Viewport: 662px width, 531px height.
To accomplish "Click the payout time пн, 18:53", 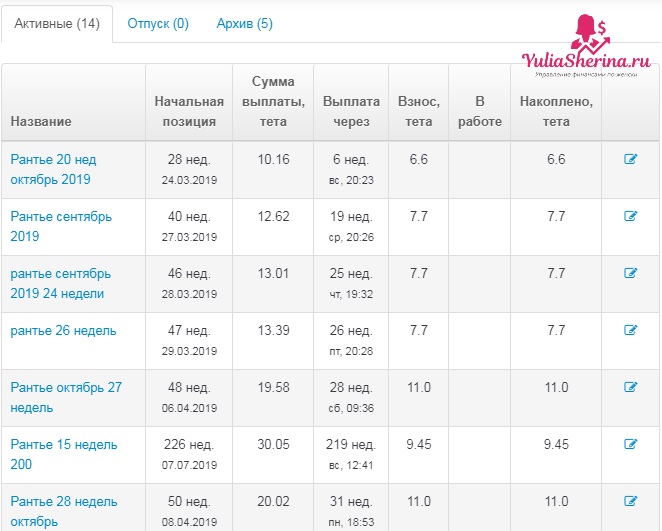I will [x=351, y=522].
